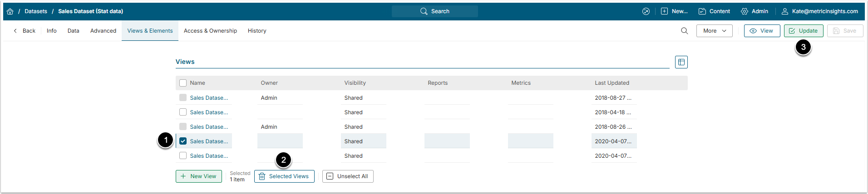Image resolution: width=868 pixels, height=194 pixels.
Task: Click the icon left of the New button
Action: click(x=646, y=11)
